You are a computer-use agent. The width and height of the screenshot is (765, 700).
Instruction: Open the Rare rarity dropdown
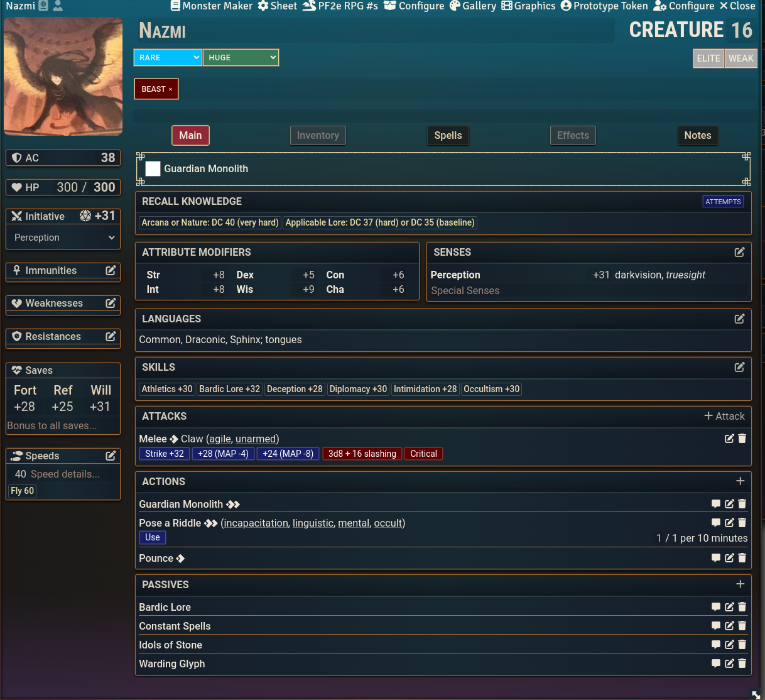[x=168, y=57]
